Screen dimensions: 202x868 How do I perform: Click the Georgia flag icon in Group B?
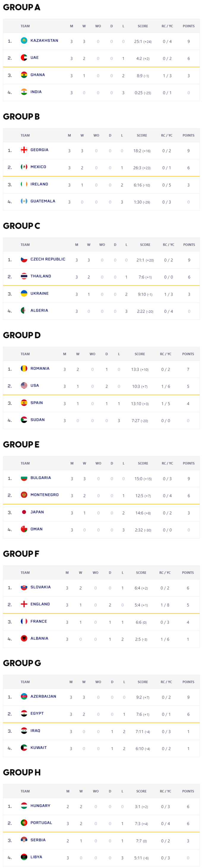[x=24, y=150]
